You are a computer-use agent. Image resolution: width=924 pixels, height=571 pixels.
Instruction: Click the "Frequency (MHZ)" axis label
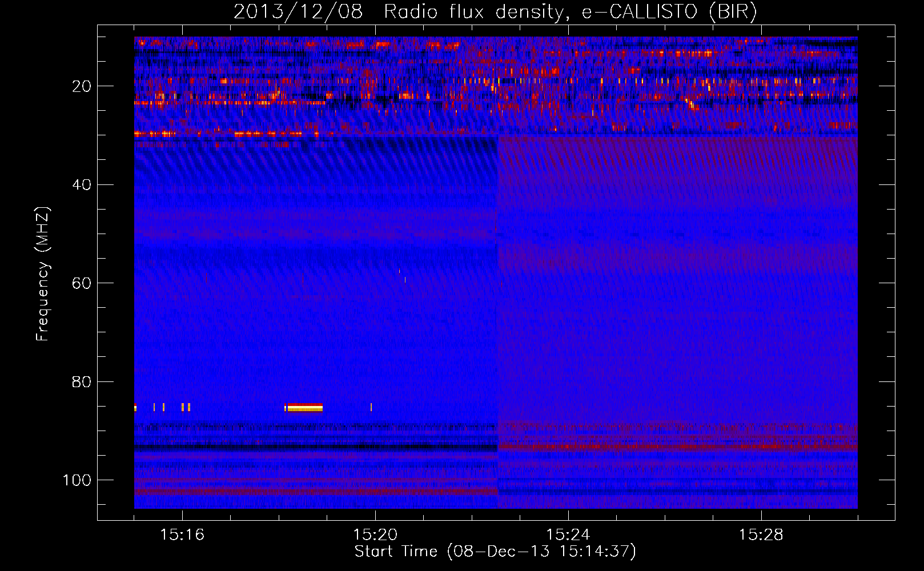pyautogui.click(x=43, y=274)
